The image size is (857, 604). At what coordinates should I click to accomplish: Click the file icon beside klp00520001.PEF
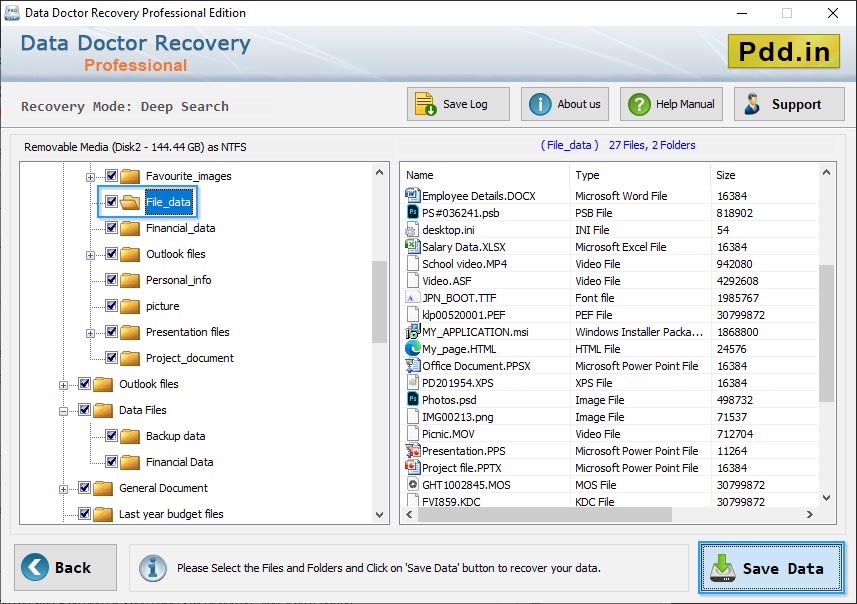click(x=413, y=314)
